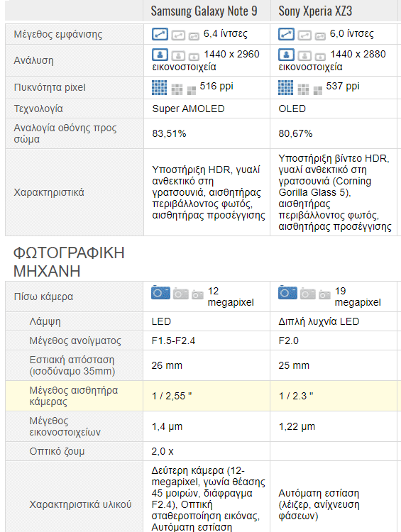The width and height of the screenshot is (401, 532).
Task: Click the Χαρακτηριστικά υλικού row label
Action: pyautogui.click(x=80, y=504)
